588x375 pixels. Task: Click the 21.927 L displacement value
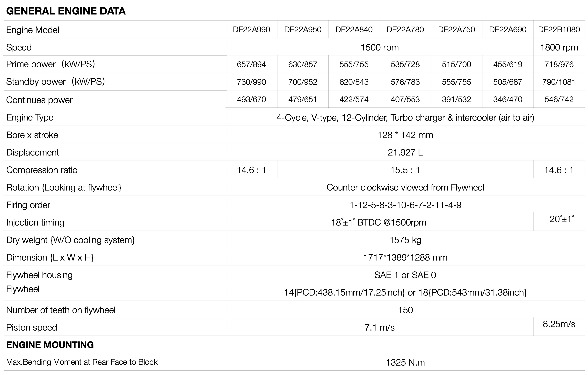tap(405, 152)
